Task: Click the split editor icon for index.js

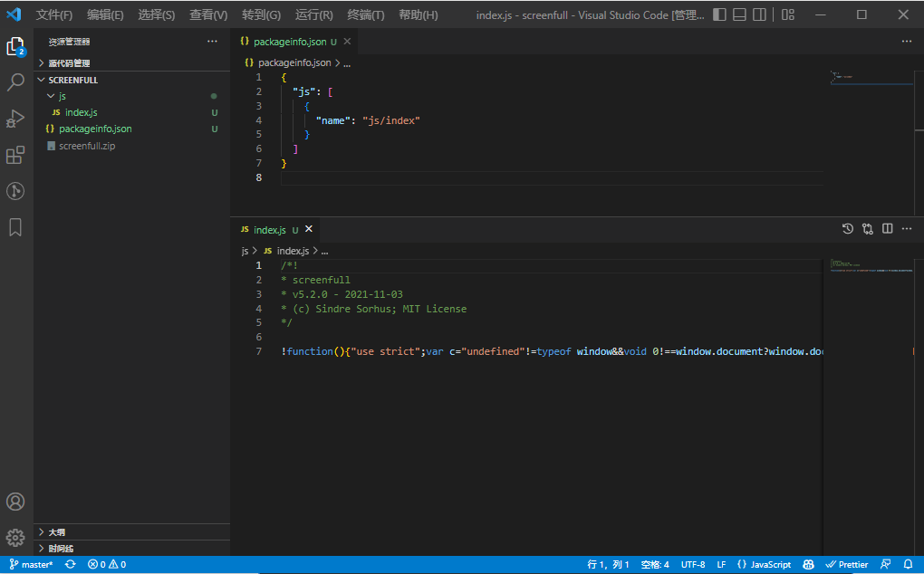Action: (x=888, y=229)
